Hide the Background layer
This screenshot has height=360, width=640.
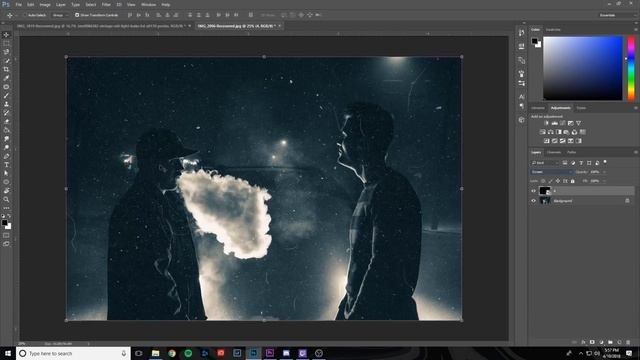pos(533,201)
